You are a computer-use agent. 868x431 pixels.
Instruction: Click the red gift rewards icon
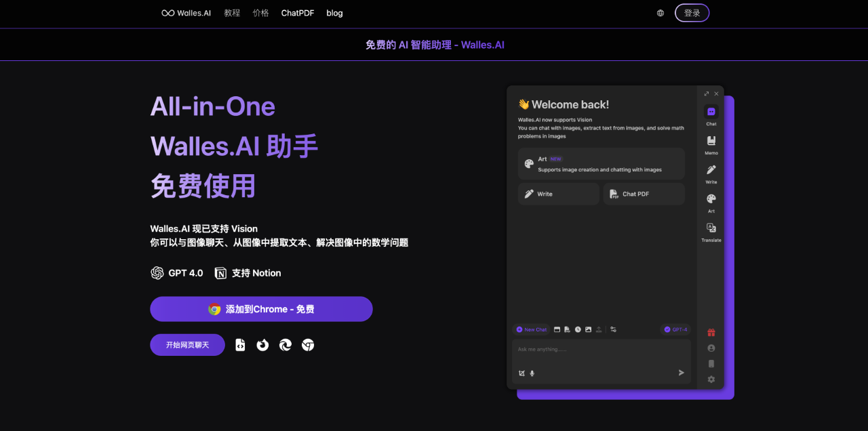coord(711,332)
